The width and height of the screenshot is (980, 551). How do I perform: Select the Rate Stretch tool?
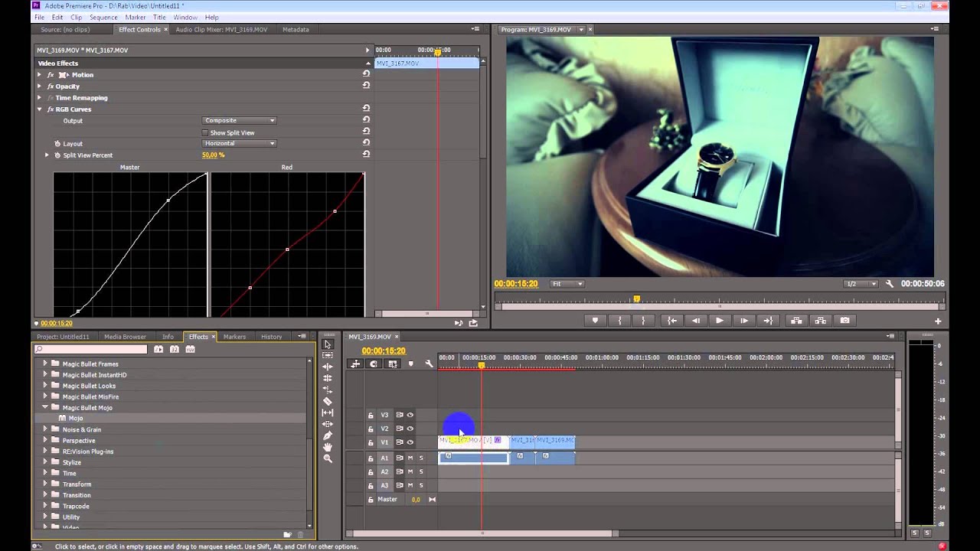[328, 390]
